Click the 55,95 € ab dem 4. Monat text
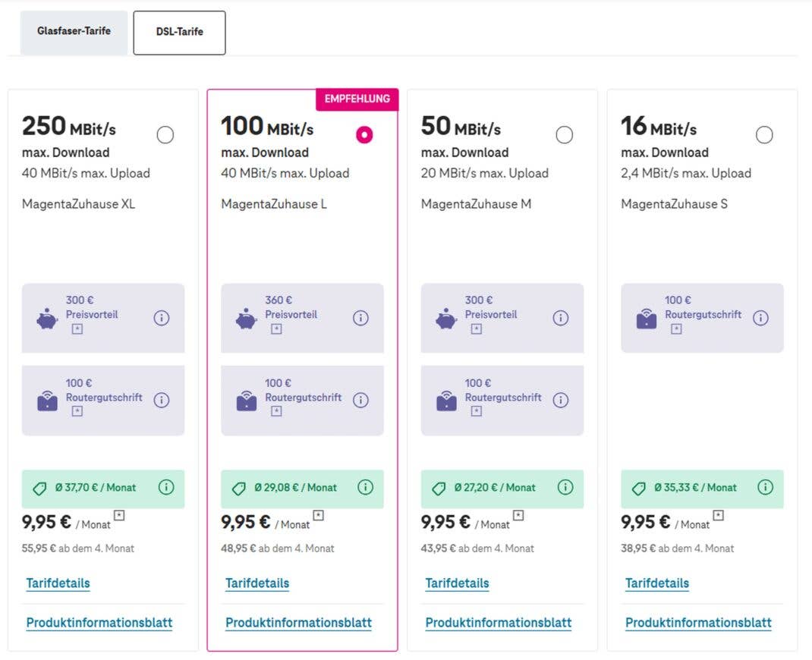This screenshot has height=660, width=812. tap(77, 548)
